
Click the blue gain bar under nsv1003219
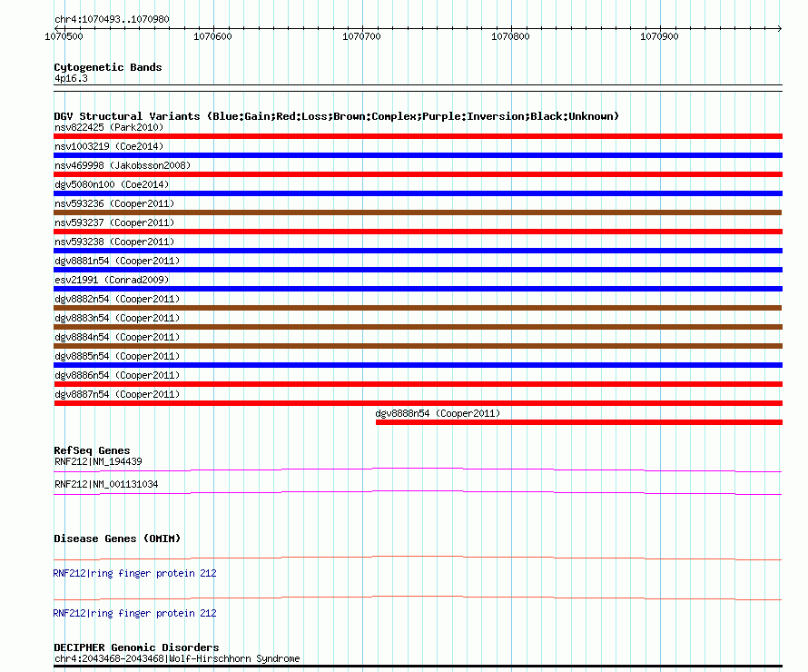[418, 155]
